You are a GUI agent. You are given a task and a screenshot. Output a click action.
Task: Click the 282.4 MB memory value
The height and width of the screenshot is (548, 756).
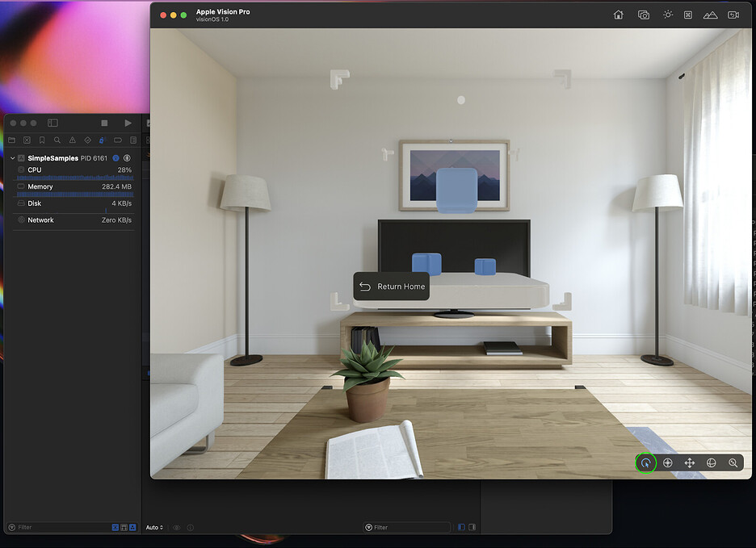(116, 186)
